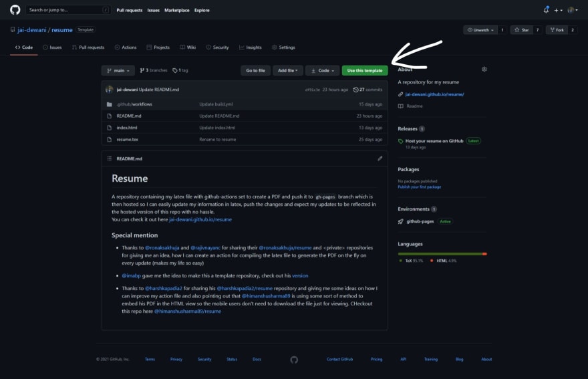Fork the repository
Screen dimensions: 588x379
pyautogui.click(x=557, y=30)
